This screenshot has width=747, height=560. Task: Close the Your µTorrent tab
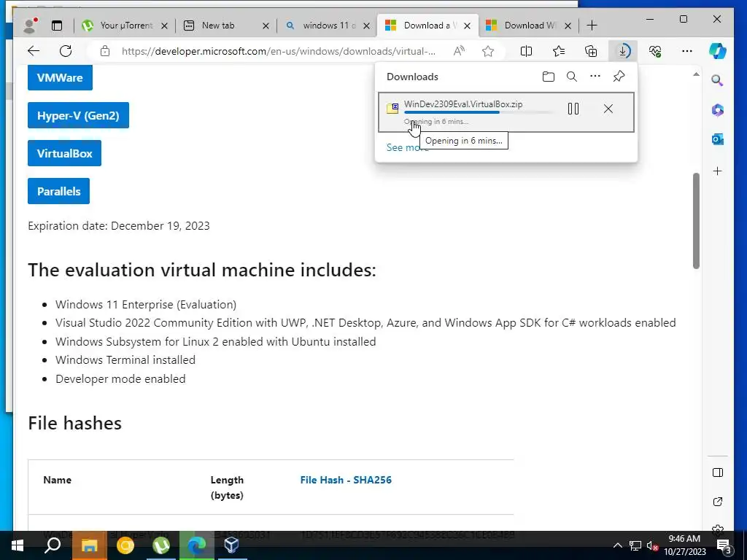point(164,26)
